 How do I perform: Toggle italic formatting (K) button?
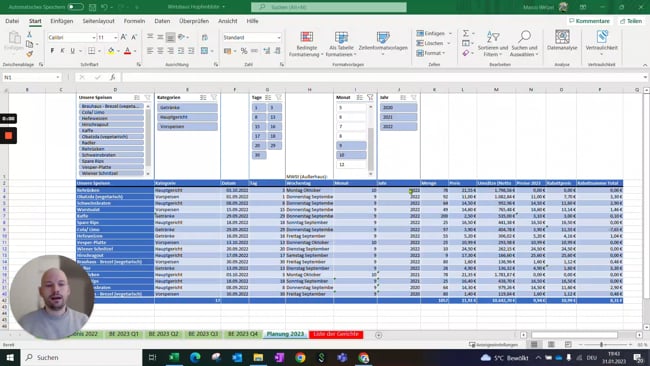62,51
